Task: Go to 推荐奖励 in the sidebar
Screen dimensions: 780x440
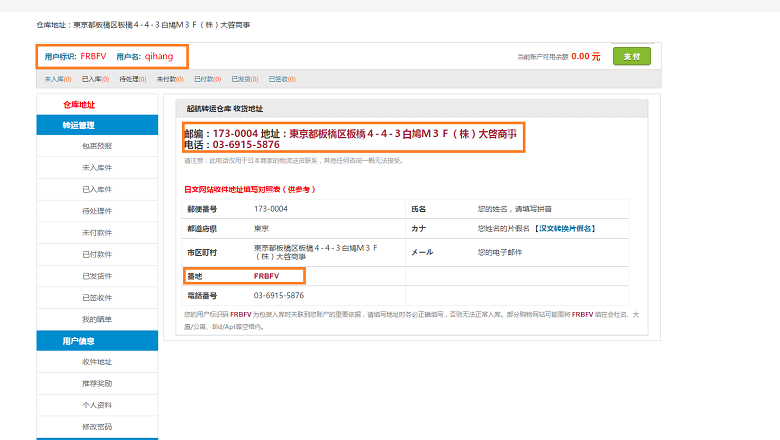Action: [x=97, y=383]
